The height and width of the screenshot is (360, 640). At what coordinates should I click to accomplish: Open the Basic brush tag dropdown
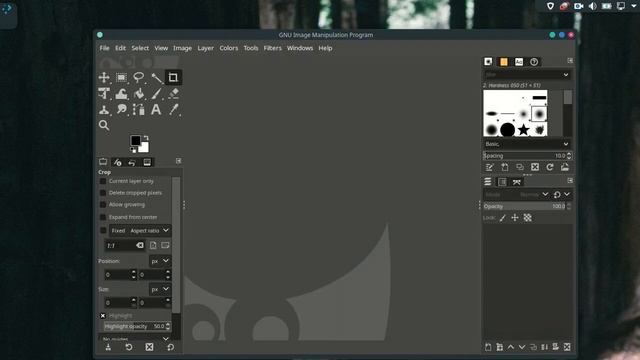(527, 144)
